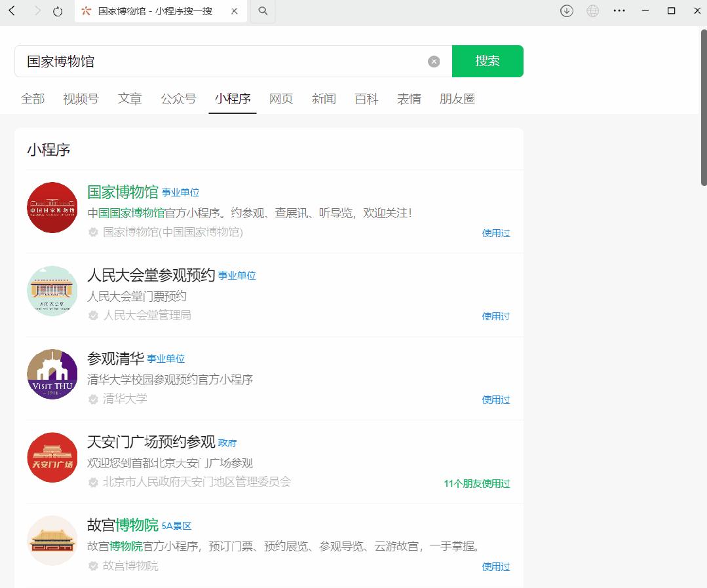Switch to the 视频号 tab
The width and height of the screenshot is (707, 588).
tap(81, 99)
